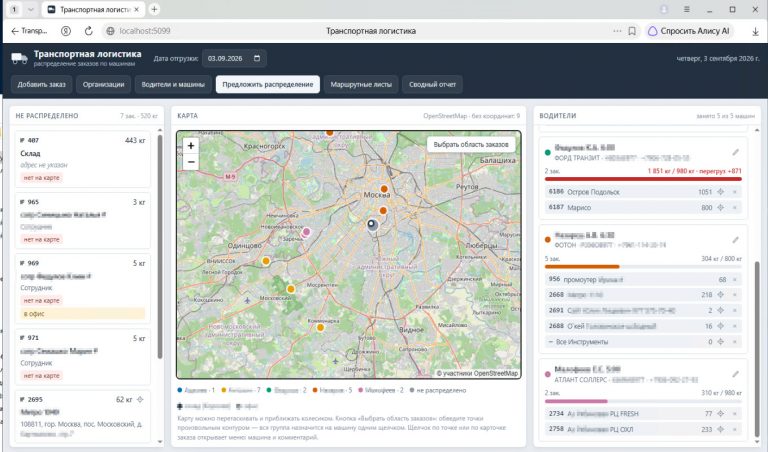
Task: Remove order 6187 Марисо from driver
Action: (735, 208)
